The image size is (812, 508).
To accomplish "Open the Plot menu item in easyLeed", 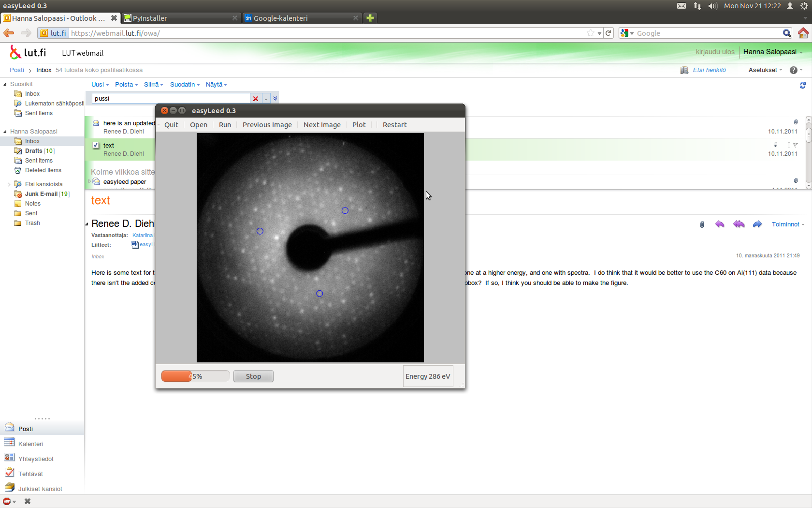I will pos(359,125).
